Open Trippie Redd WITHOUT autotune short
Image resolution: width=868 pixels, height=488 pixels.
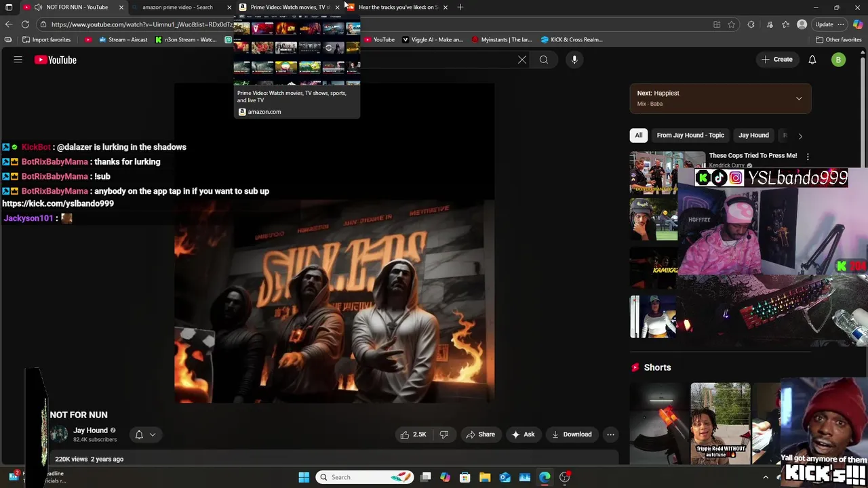click(x=720, y=424)
